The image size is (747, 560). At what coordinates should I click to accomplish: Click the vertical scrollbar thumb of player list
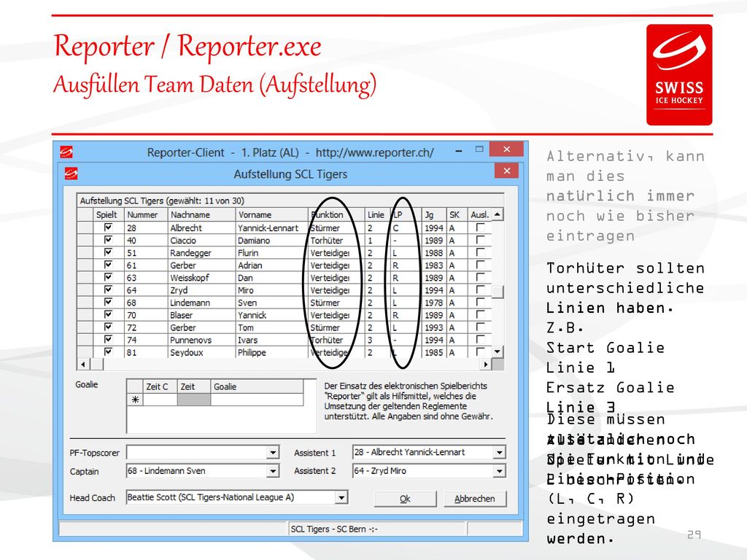(x=498, y=292)
